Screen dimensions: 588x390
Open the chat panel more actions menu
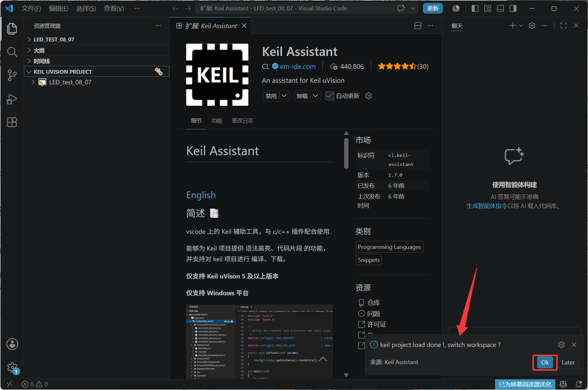[545, 26]
